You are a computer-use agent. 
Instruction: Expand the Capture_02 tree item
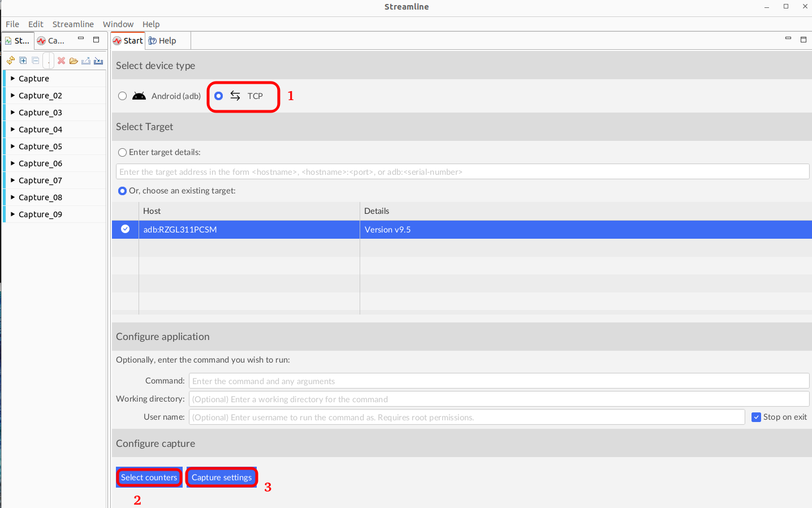(x=12, y=96)
